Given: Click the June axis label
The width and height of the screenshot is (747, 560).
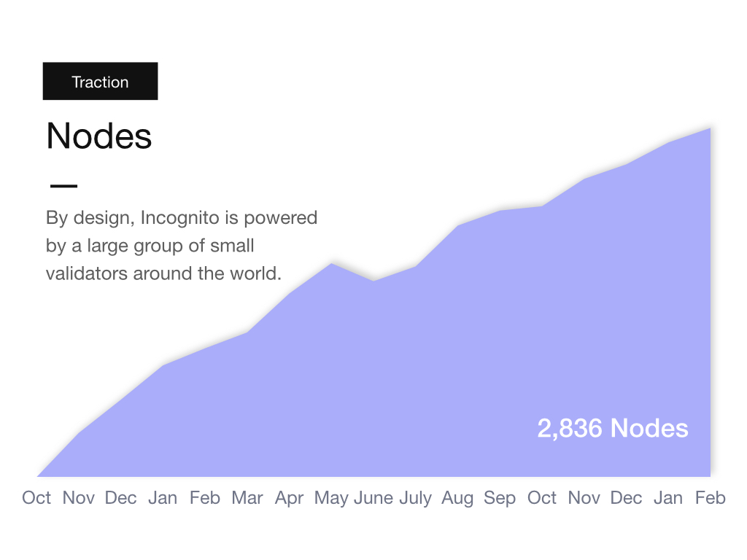Looking at the screenshot, I should (x=373, y=497).
